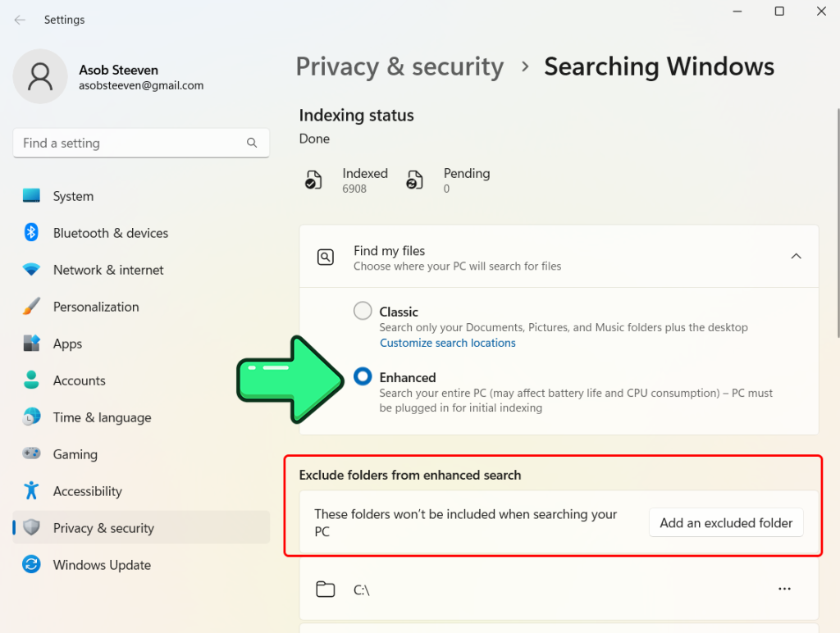Select the Classic search option
840x633 pixels.
[363, 311]
